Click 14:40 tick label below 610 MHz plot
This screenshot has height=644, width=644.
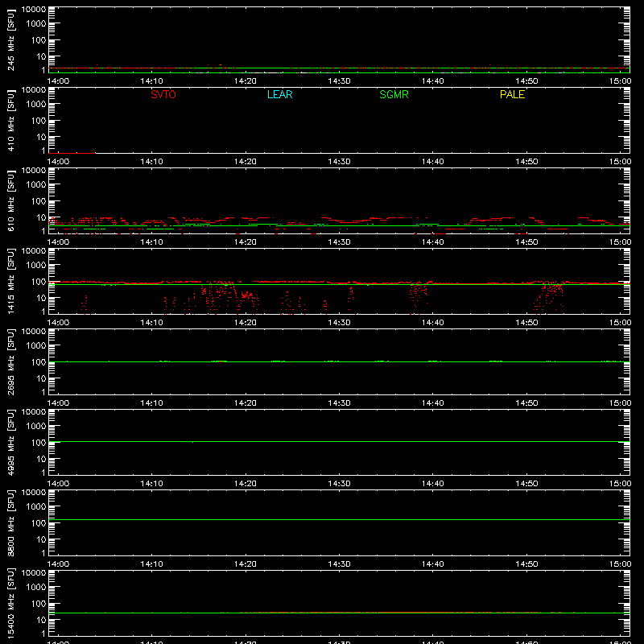click(x=433, y=242)
